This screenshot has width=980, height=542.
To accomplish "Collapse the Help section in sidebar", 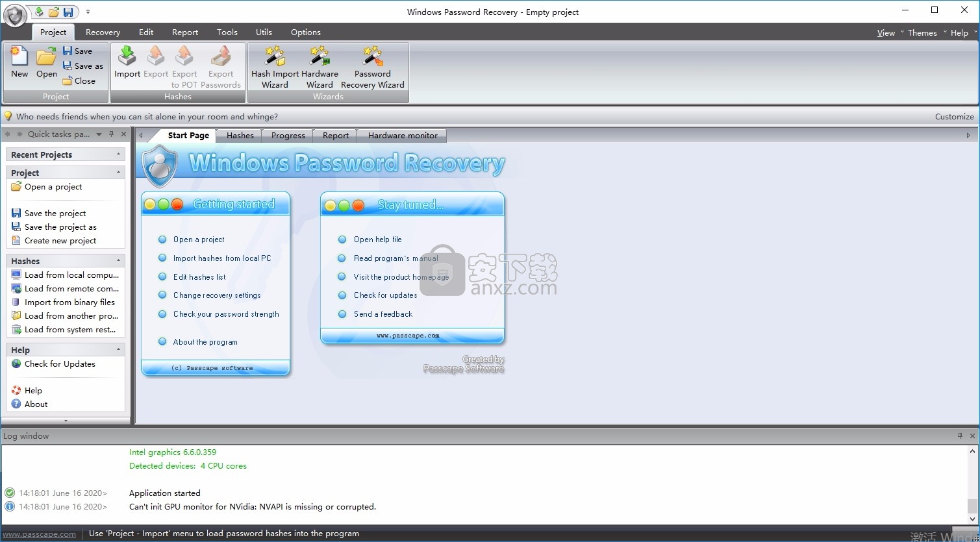I will point(118,349).
